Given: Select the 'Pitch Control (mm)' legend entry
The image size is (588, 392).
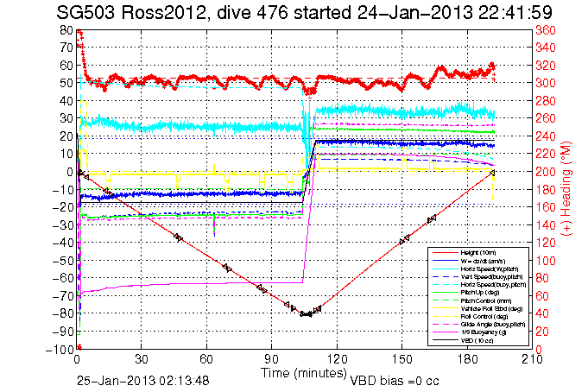Looking at the screenshot, I should [486, 300].
